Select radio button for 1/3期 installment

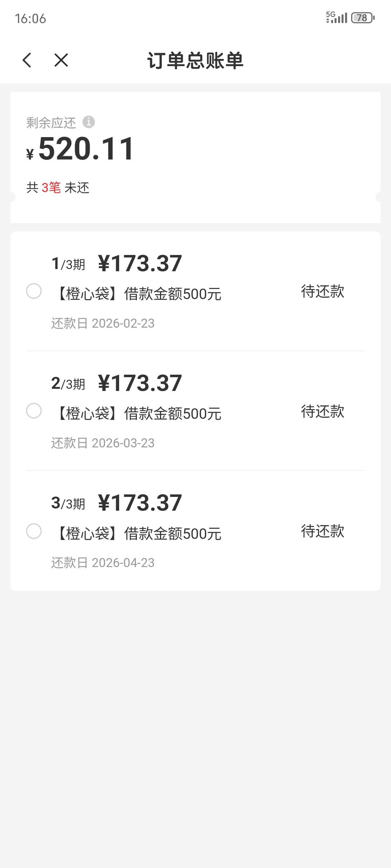pyautogui.click(x=34, y=291)
